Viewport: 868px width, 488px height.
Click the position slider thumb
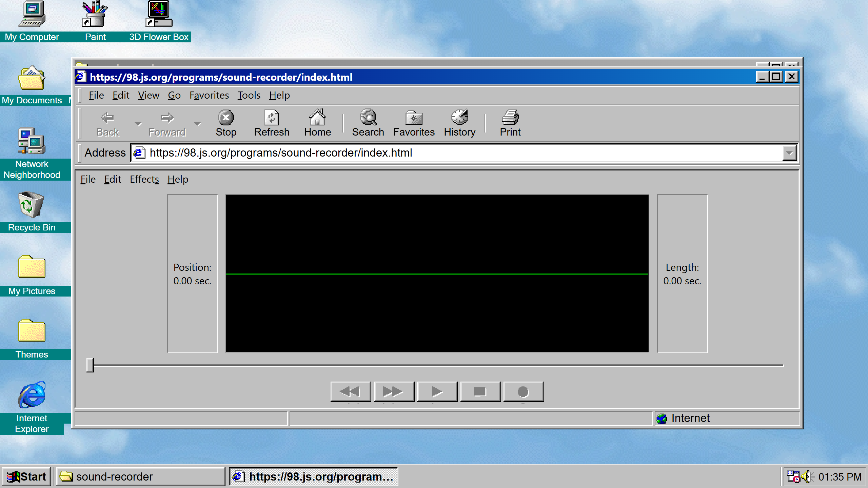(90, 365)
